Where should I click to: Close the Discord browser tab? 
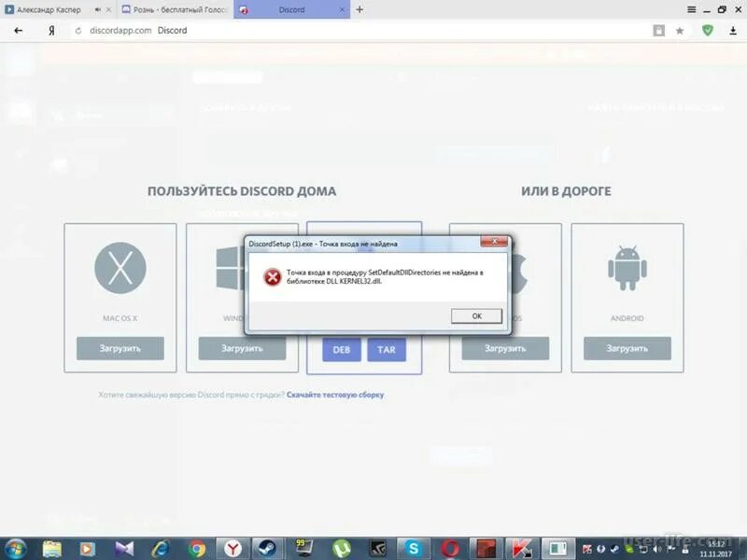(342, 9)
